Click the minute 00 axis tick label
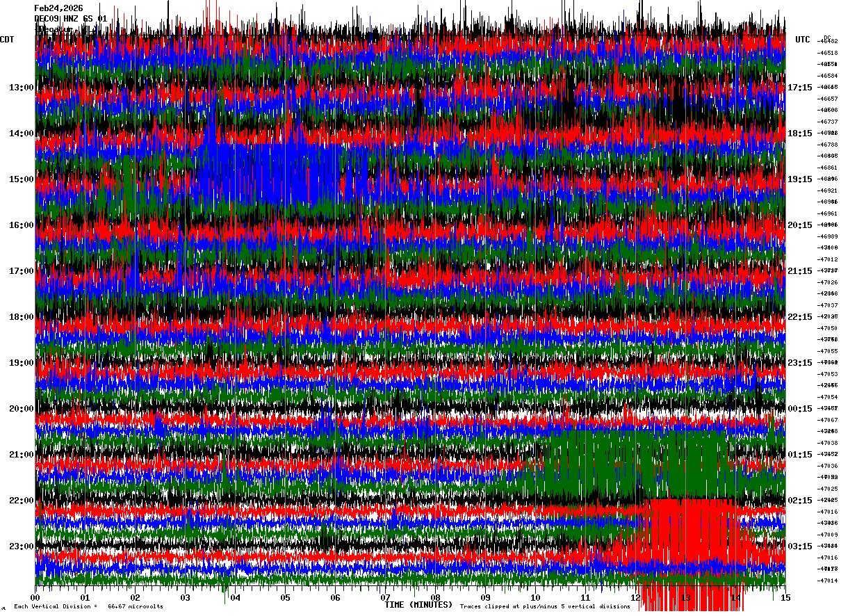This screenshot has height=616, width=841. click(x=35, y=598)
